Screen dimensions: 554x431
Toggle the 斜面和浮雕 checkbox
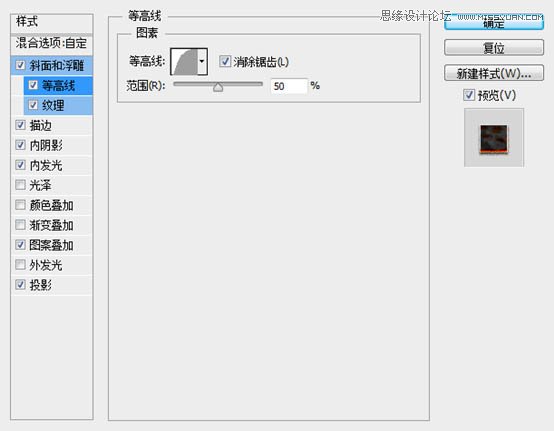(x=20, y=65)
